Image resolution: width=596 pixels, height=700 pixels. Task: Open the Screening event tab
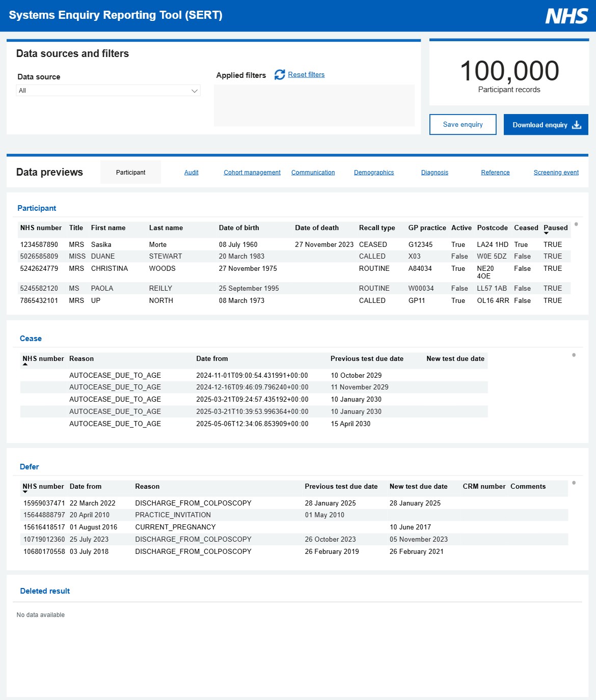(x=556, y=173)
